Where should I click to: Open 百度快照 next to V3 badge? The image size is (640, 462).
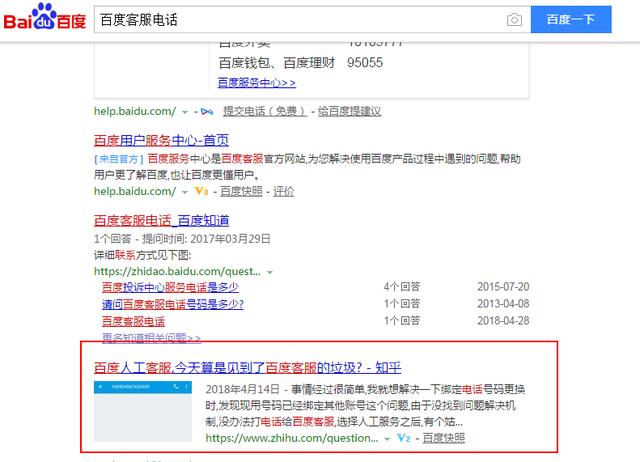(241, 191)
